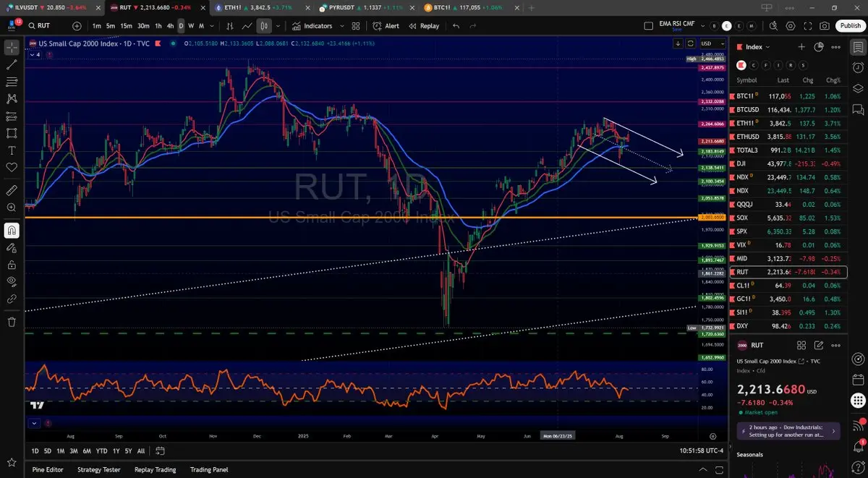
Task: Select SOX row in watchlist
Action: 789,218
